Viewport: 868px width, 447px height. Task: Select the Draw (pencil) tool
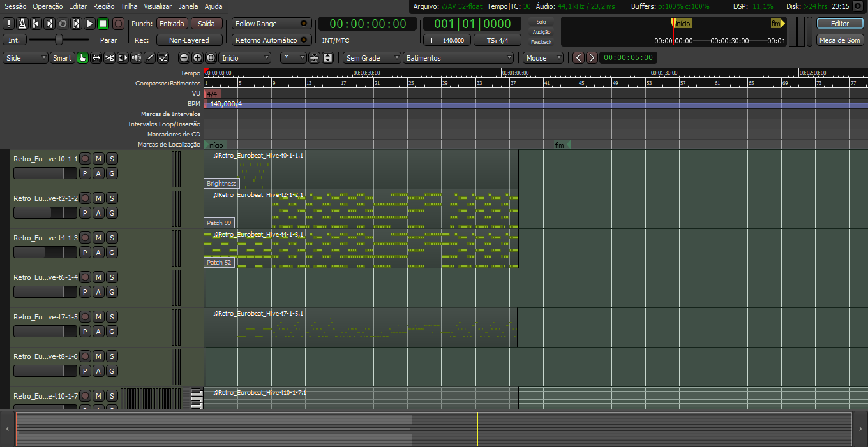point(149,57)
